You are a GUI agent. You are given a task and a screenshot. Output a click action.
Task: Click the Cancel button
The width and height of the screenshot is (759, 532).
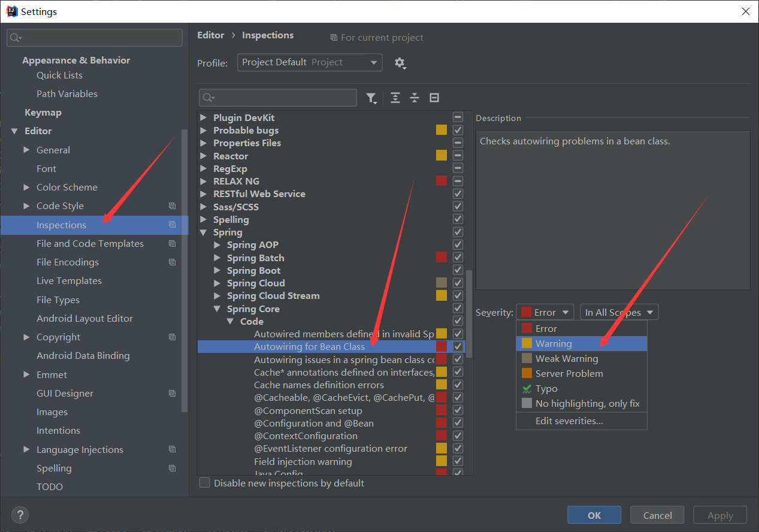[658, 515]
